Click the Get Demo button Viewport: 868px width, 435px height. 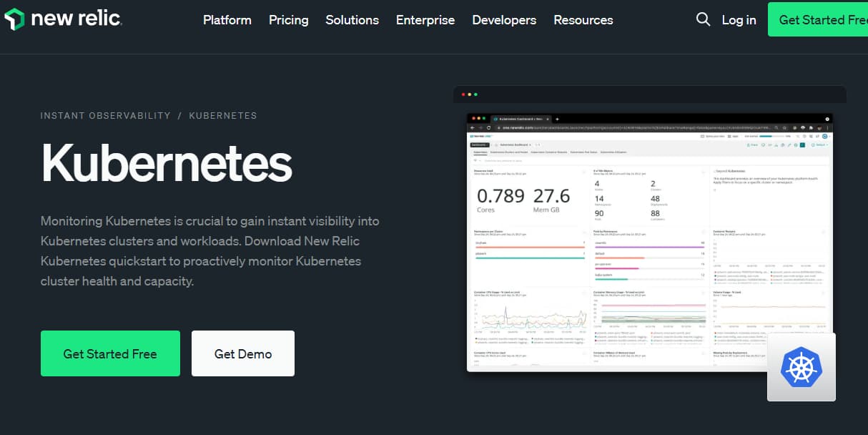pos(242,353)
